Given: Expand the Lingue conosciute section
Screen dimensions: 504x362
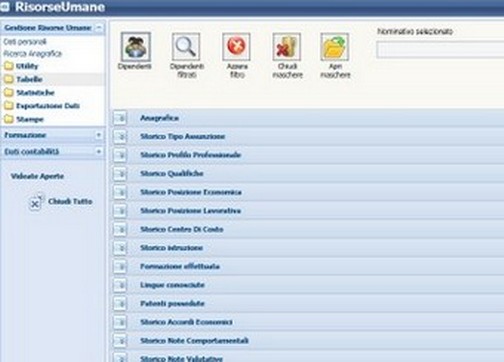Looking at the screenshot, I should click(120, 285).
